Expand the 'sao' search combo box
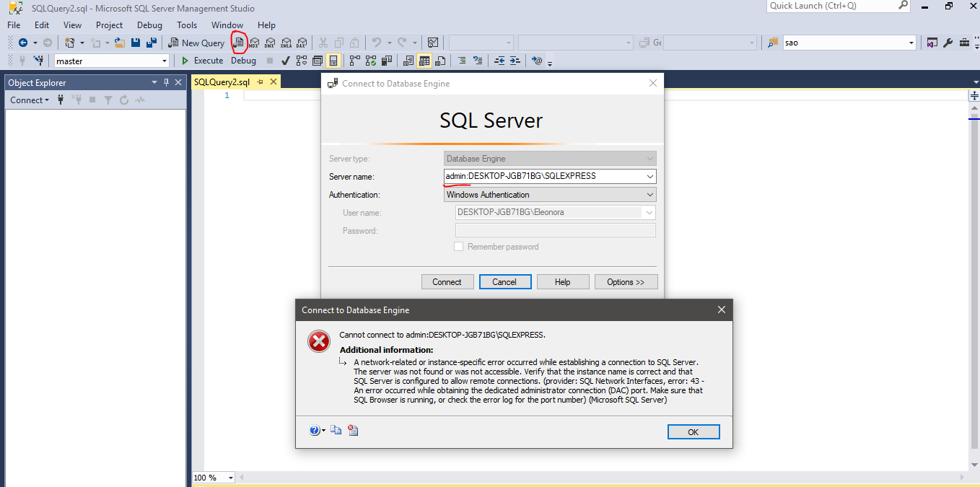The image size is (980, 487). coord(911,43)
